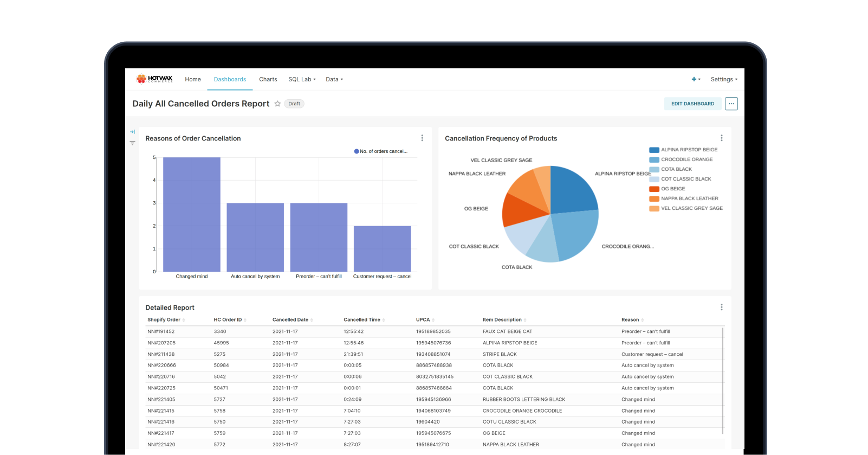
Task: Open the Charts tab
Action: [x=268, y=79]
